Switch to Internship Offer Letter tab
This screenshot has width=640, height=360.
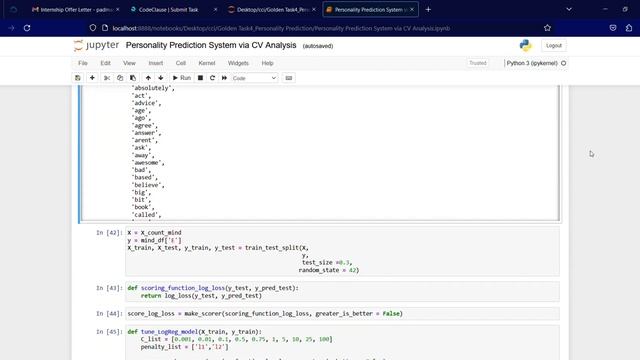pos(76,9)
